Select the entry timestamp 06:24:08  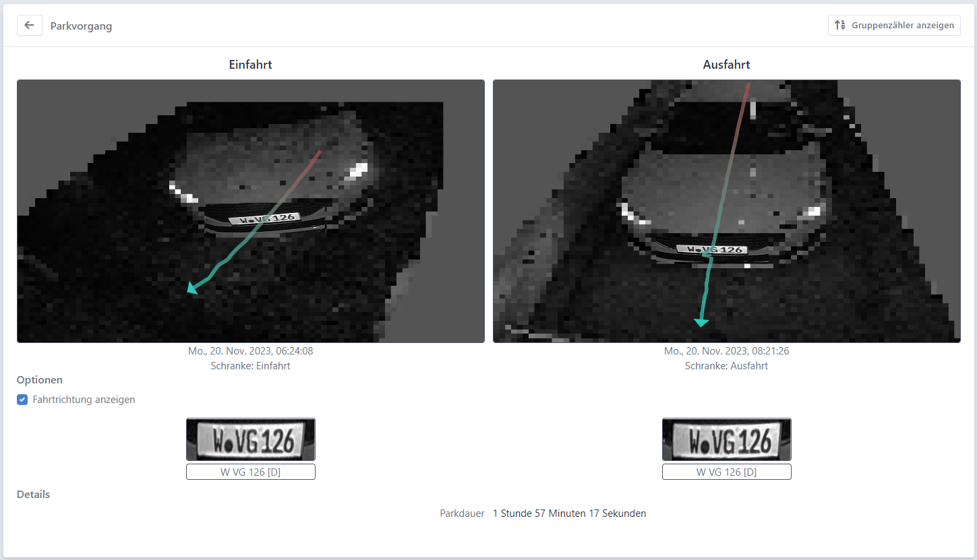tap(251, 351)
